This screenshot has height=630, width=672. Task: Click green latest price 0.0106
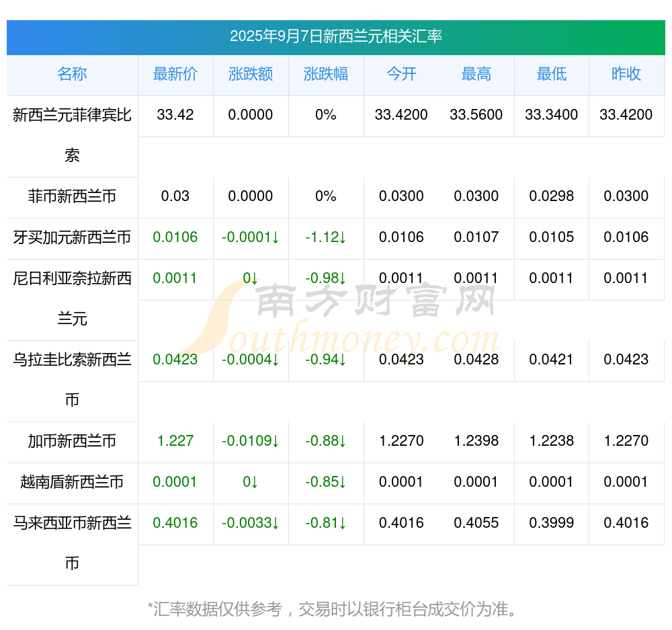point(175,237)
